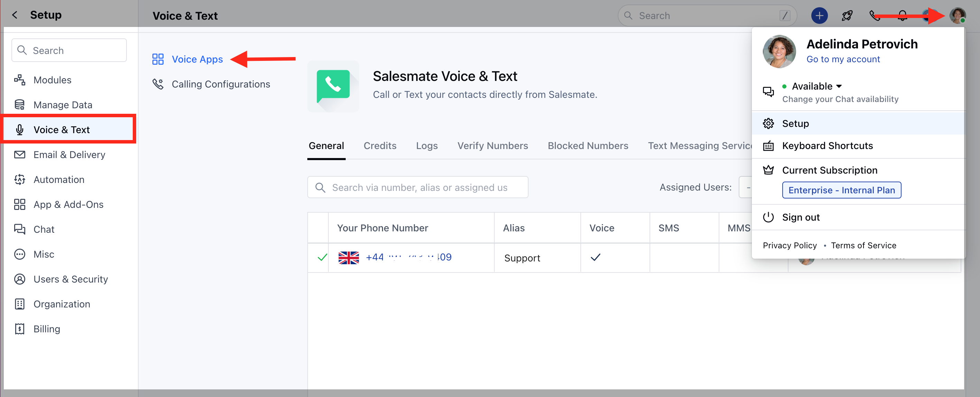Open the Verify Numbers tab

492,146
